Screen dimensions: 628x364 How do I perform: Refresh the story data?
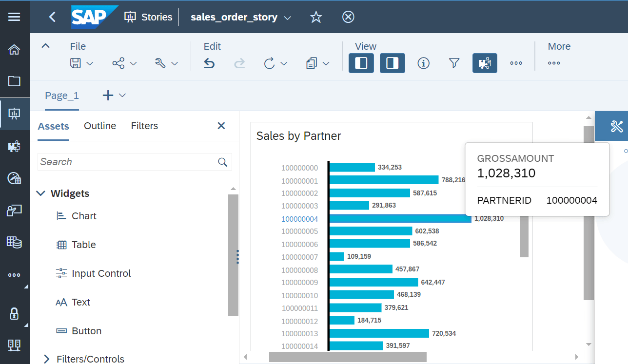tap(271, 63)
